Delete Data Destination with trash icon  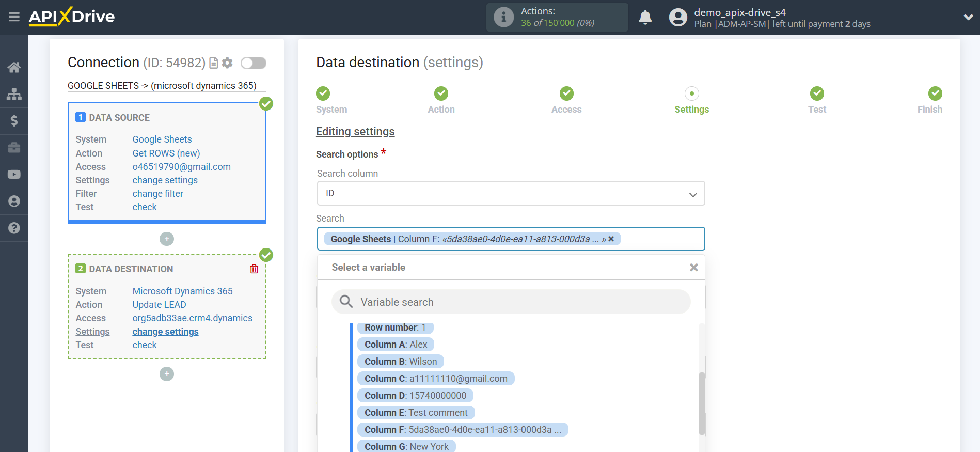254,269
